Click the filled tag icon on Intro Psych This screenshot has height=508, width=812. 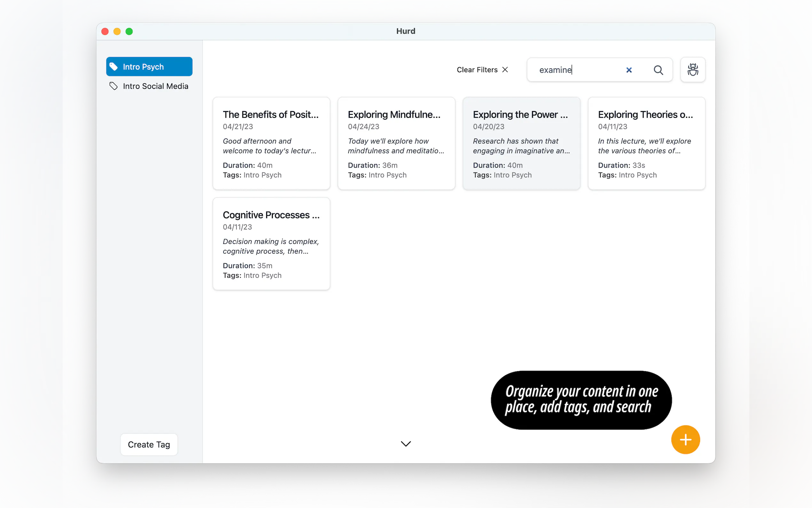(x=113, y=67)
